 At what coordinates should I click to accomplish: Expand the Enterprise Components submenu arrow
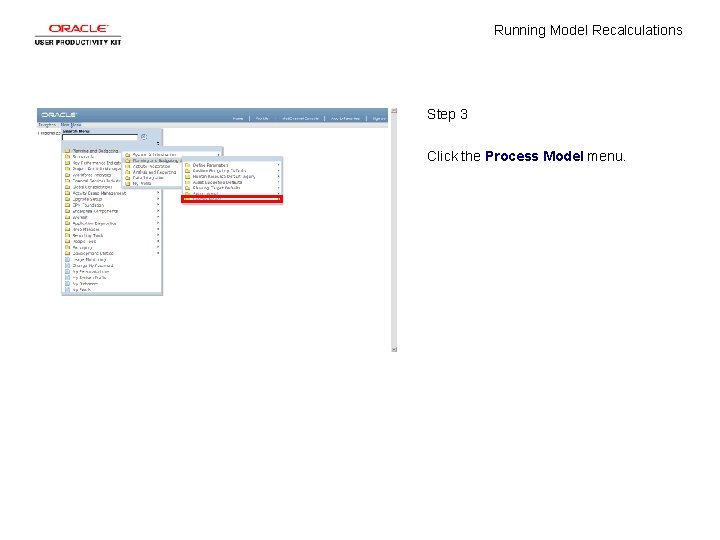[158, 211]
